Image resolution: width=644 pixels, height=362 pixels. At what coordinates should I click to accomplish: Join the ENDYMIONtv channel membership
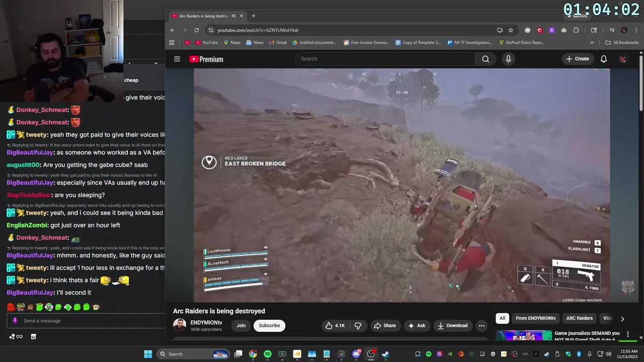241,326
